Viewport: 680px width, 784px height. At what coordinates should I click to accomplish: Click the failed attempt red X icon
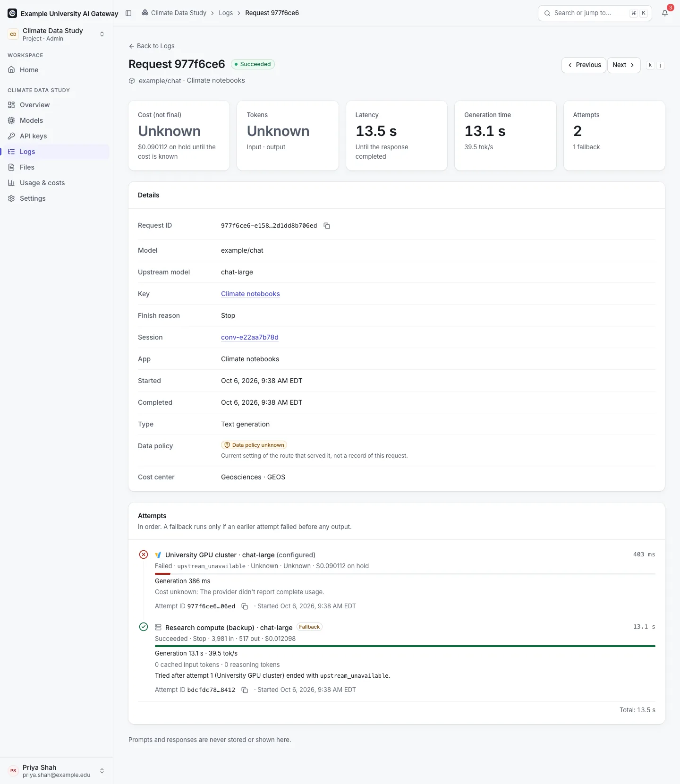(144, 554)
